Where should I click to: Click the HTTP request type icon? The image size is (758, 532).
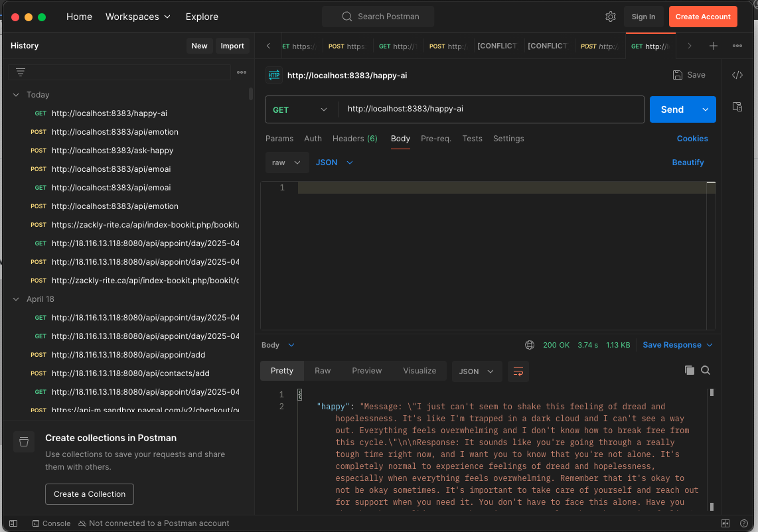pos(274,75)
